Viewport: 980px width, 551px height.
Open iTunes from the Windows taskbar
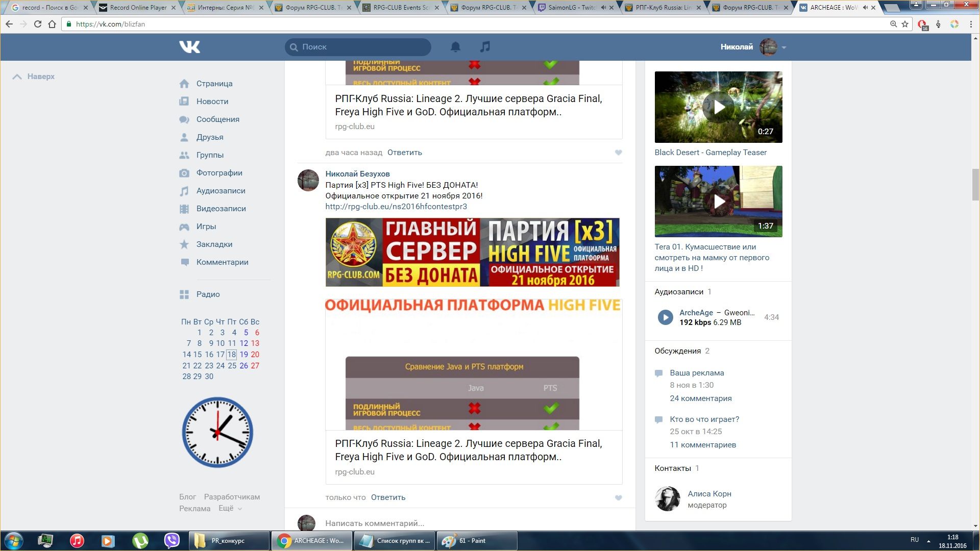pos(77,540)
